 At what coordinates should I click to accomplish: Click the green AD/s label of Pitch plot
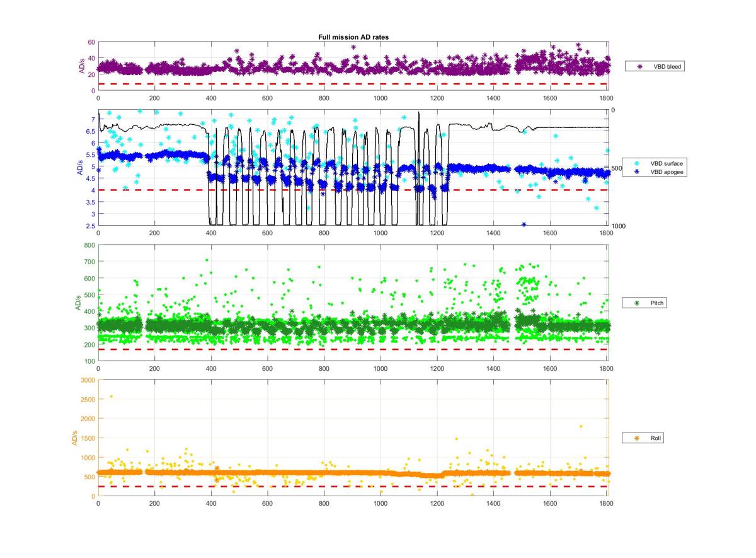78,302
